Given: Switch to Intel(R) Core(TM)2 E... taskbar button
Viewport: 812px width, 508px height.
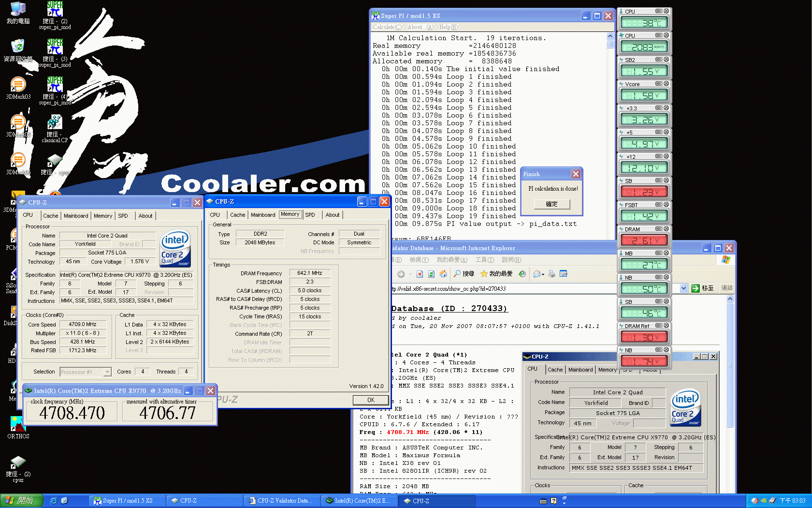Looking at the screenshot, I should [x=360, y=501].
